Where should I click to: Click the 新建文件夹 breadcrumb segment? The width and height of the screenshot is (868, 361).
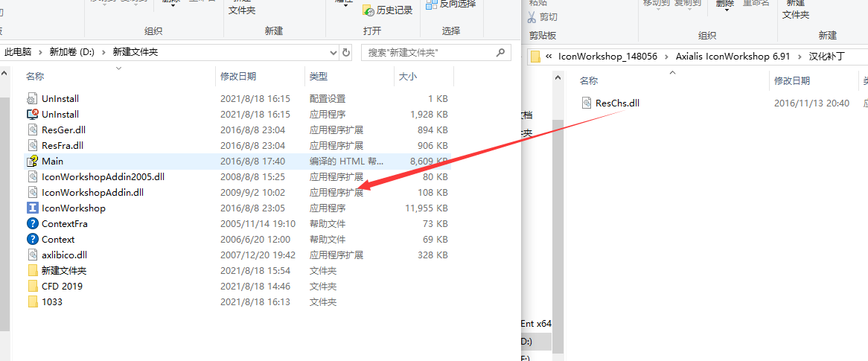(135, 53)
